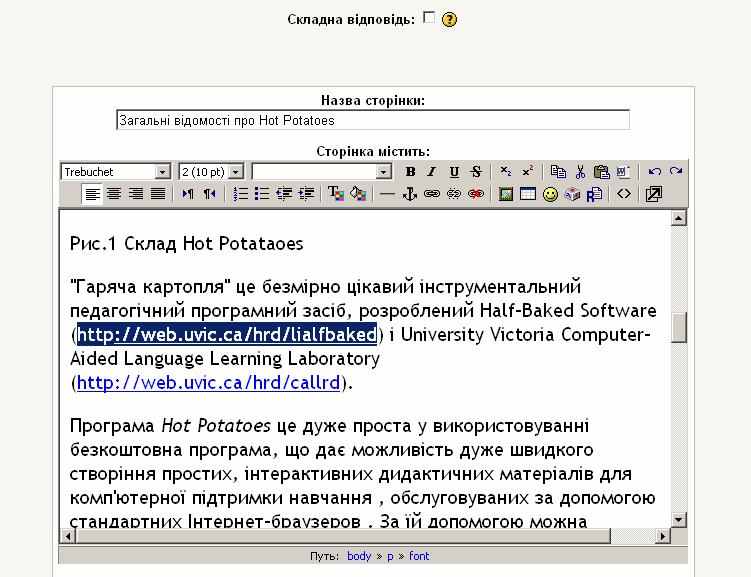Cut selection with the scissors icon
751x577 pixels.
pos(580,171)
